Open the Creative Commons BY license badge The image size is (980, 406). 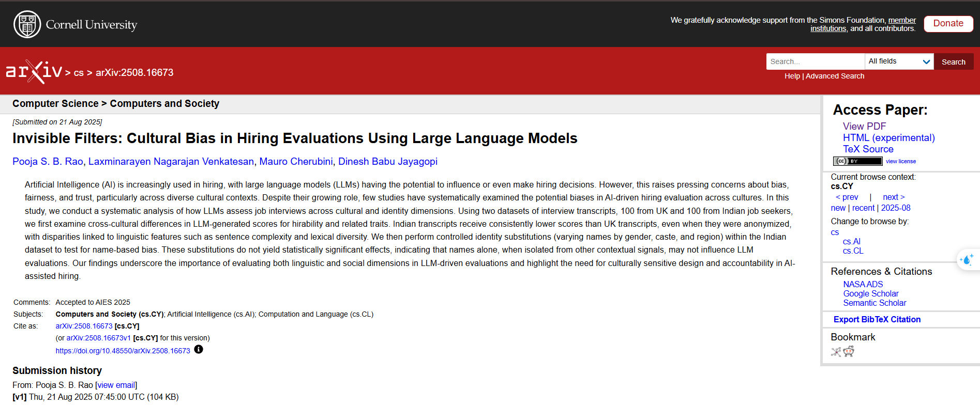point(857,161)
